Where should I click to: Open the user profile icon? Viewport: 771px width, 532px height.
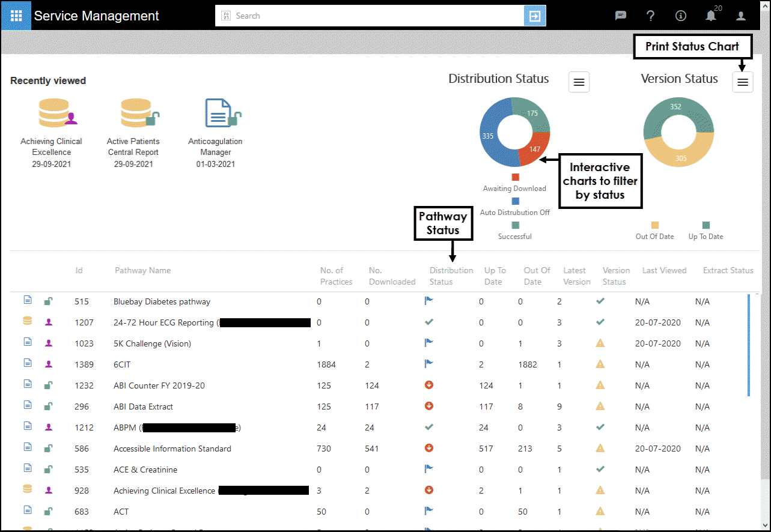click(x=741, y=16)
